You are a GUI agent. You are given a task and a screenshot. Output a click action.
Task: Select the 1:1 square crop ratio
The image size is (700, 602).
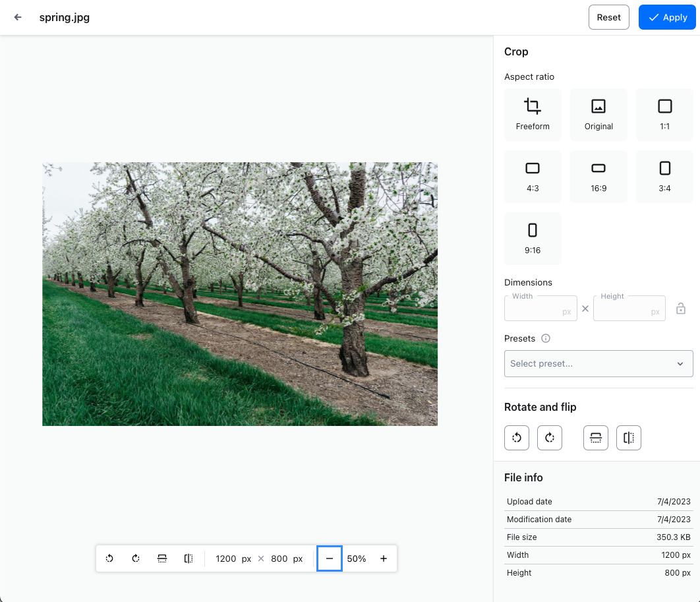[664, 115]
